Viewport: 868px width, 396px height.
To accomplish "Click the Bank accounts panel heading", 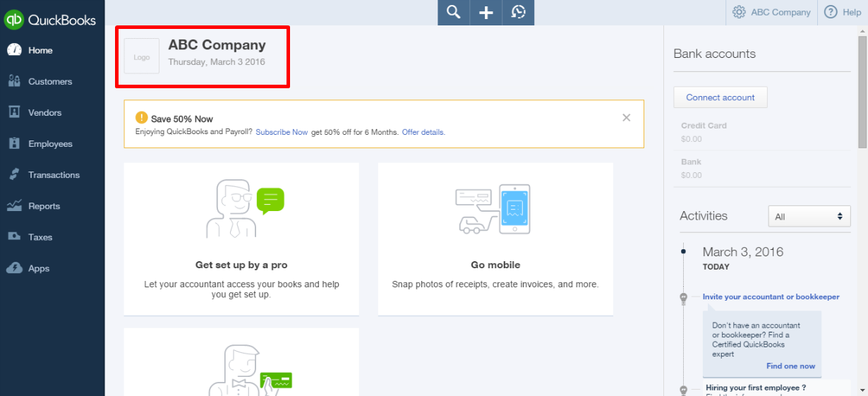I will coord(714,54).
